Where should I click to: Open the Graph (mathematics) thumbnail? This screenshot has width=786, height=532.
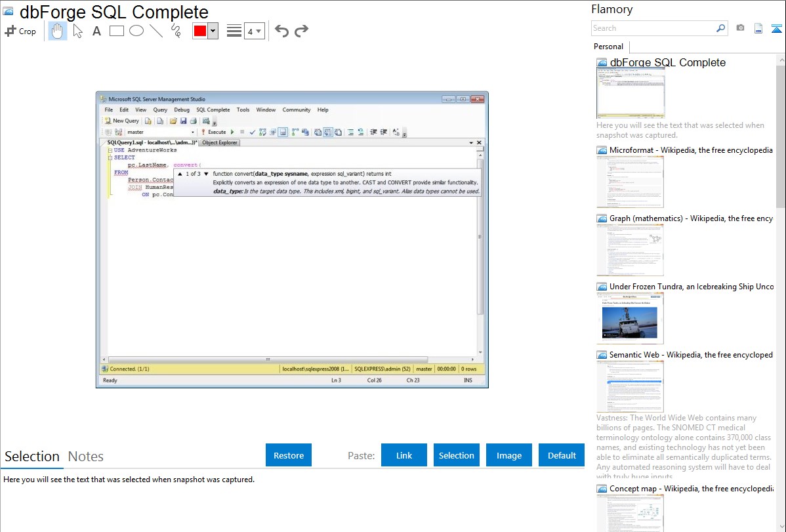630,250
